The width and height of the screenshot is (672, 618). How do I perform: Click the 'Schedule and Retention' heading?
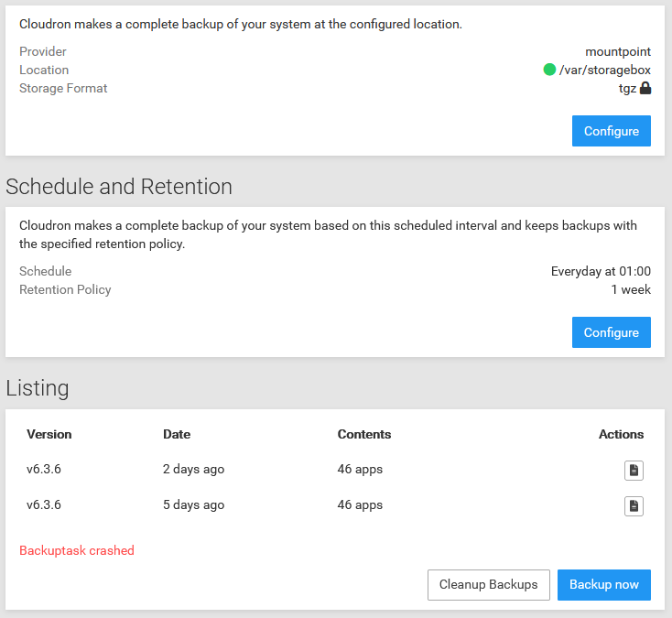tap(119, 187)
